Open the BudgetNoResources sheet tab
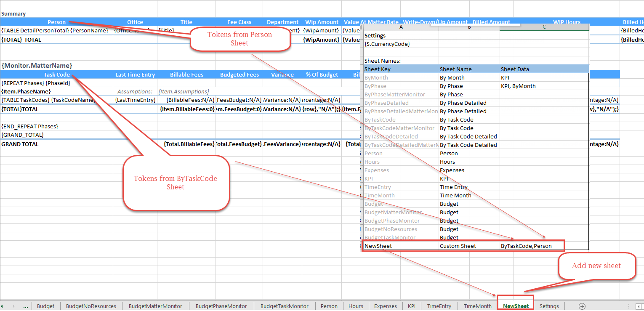This screenshot has height=311, width=644. point(91,306)
